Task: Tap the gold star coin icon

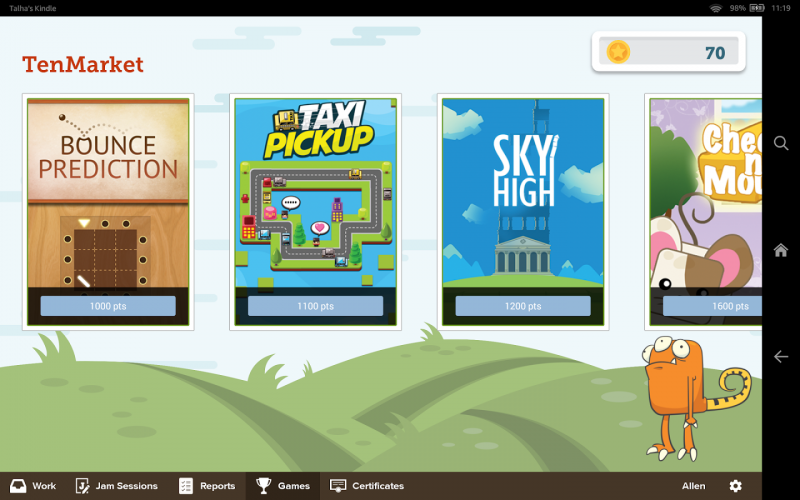Action: (x=618, y=52)
